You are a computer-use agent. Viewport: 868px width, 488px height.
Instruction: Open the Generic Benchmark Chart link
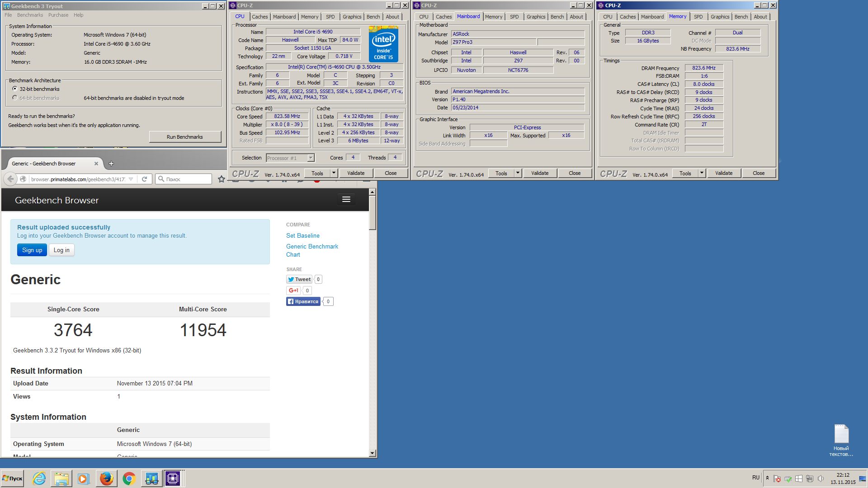click(312, 250)
